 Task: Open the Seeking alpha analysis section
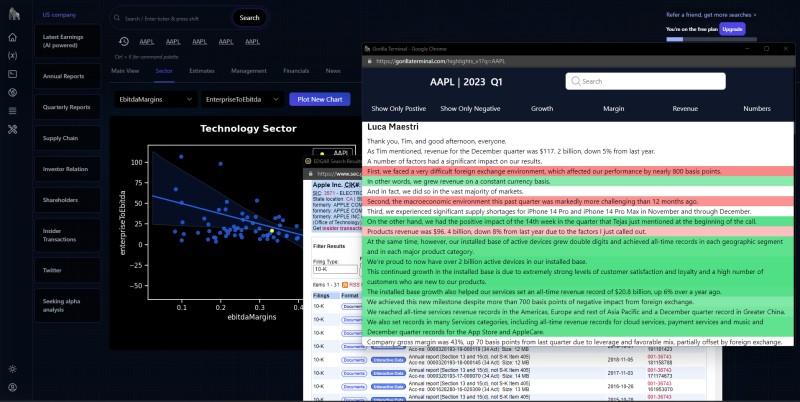point(67,306)
